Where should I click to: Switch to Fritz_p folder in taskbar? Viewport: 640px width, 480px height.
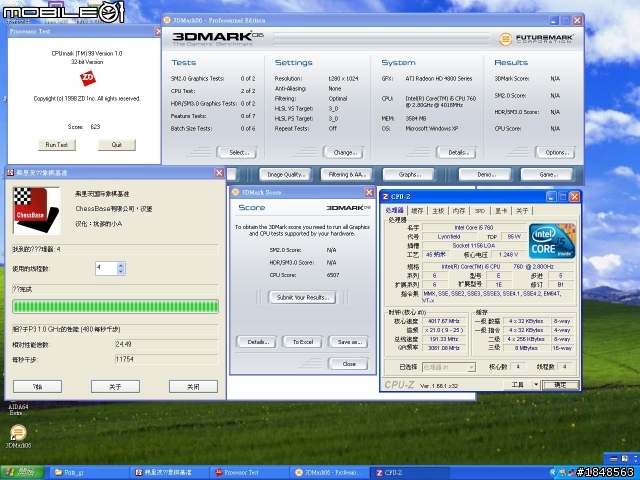[88, 473]
